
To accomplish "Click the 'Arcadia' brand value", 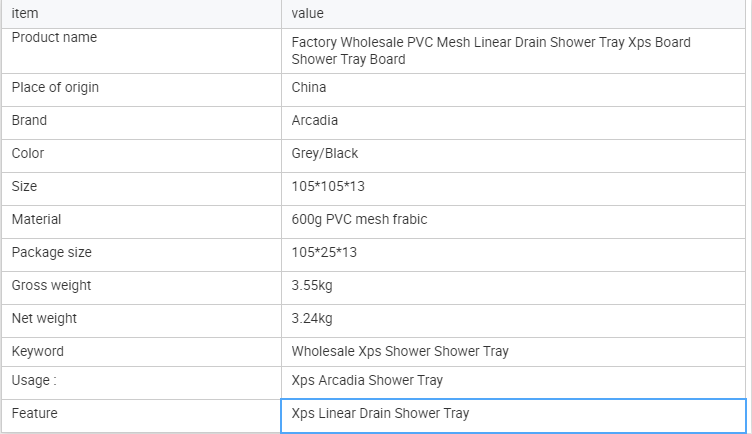I will click(x=315, y=120).
